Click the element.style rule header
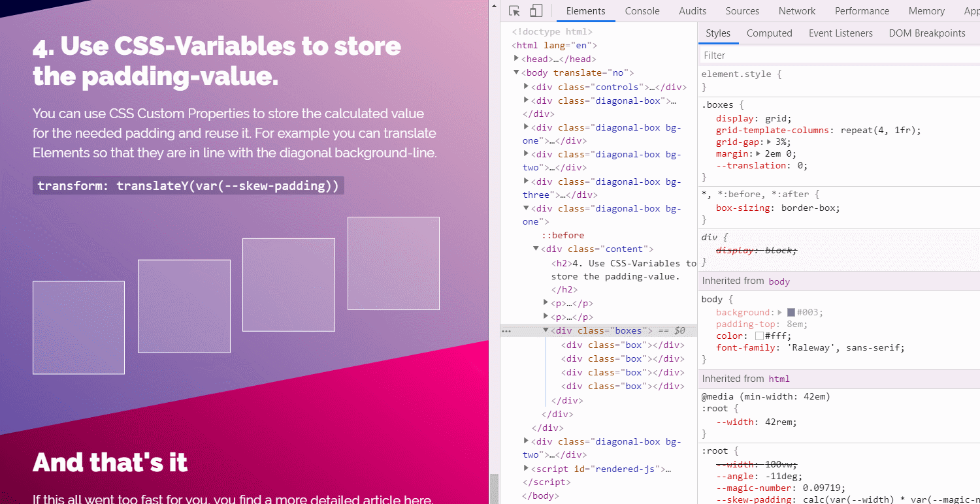The width and height of the screenshot is (980, 504). pyautogui.click(x=742, y=74)
